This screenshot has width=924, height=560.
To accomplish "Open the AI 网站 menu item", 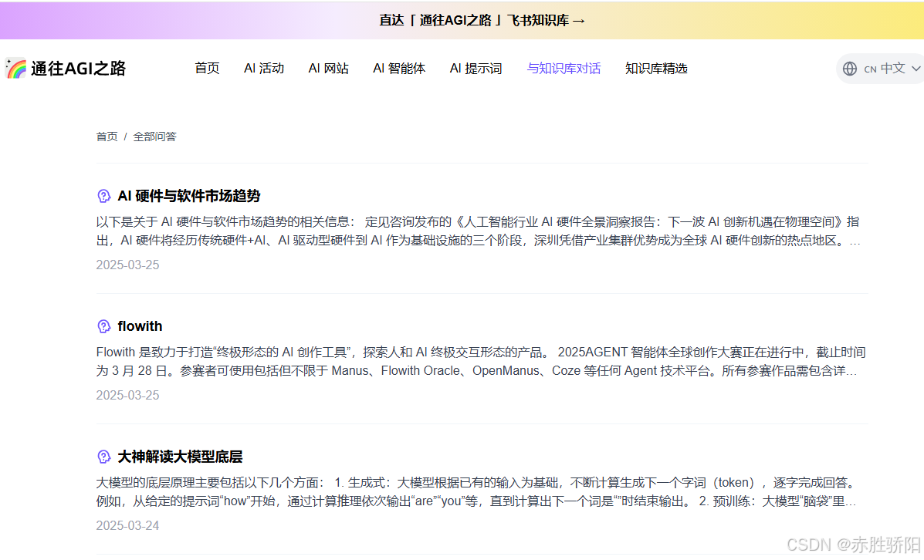I will pos(328,69).
